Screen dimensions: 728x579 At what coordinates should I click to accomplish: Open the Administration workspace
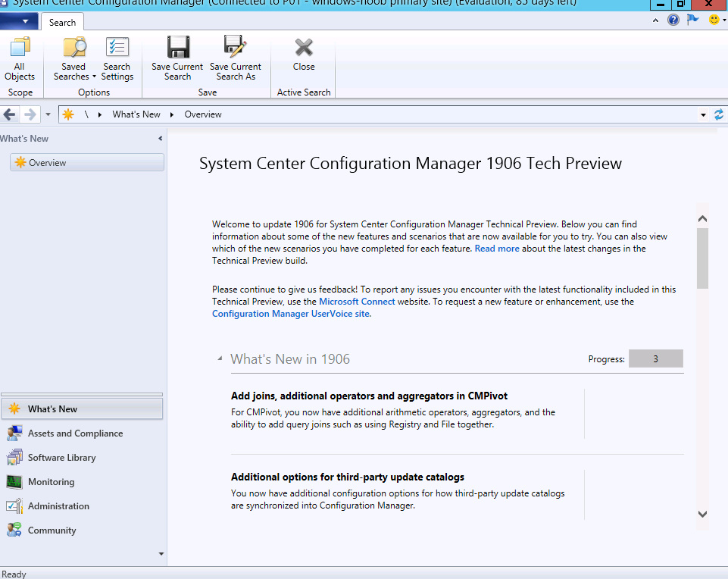(82, 505)
